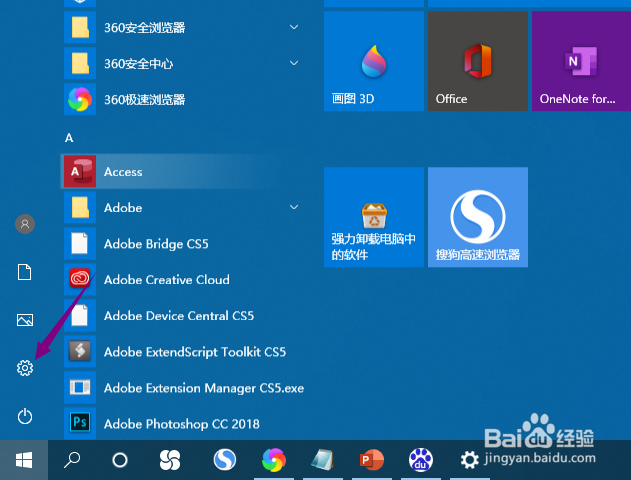Expand the Adobe folder chevron
This screenshot has height=480, width=631.
click(x=294, y=207)
